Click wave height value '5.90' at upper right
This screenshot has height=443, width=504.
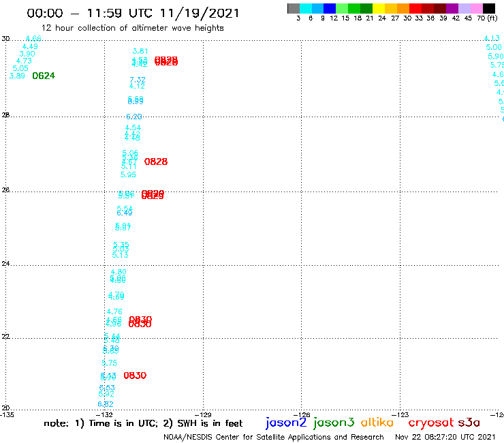click(x=496, y=57)
